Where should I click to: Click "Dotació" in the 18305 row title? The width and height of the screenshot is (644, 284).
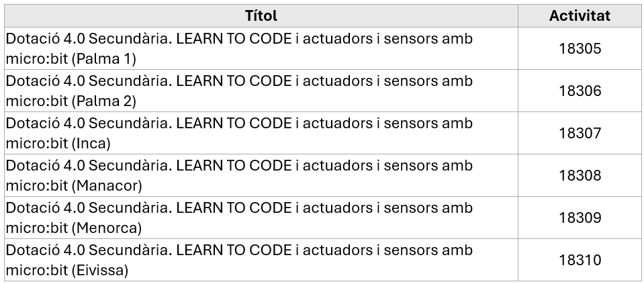coord(31,38)
